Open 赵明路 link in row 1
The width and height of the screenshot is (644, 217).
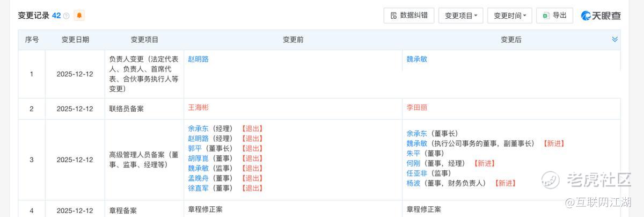tap(198, 59)
